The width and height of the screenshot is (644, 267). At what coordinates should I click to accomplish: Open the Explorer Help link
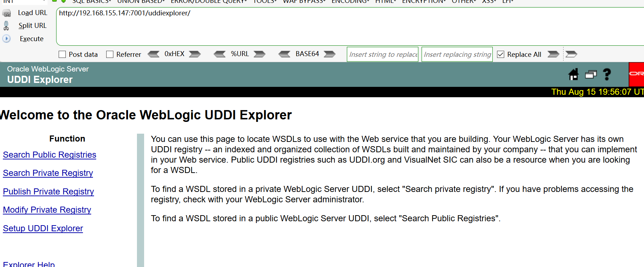pos(29,264)
